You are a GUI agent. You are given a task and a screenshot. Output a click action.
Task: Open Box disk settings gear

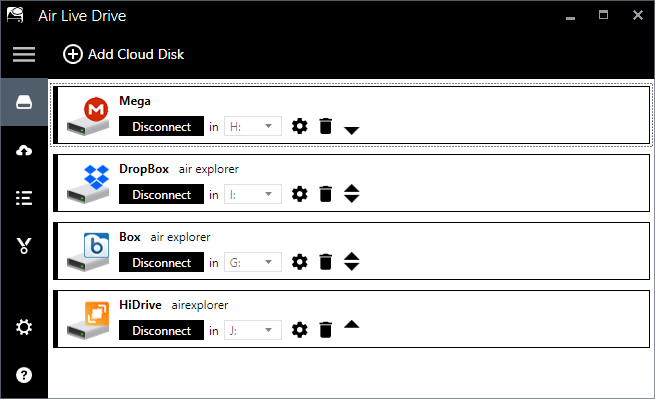[300, 262]
